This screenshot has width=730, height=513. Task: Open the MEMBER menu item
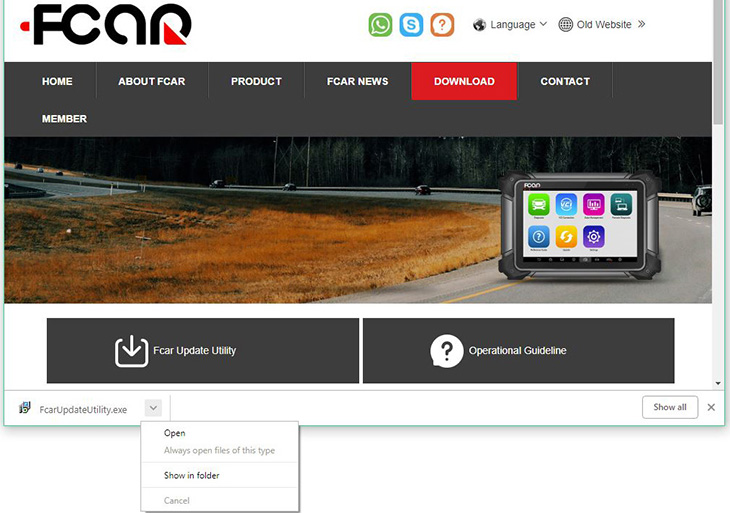click(x=64, y=119)
